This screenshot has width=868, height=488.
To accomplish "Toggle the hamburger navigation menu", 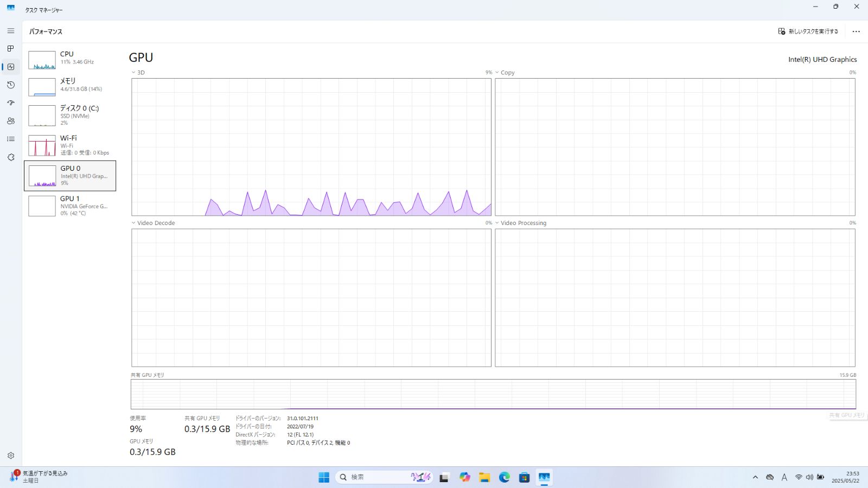I will pos(10,31).
